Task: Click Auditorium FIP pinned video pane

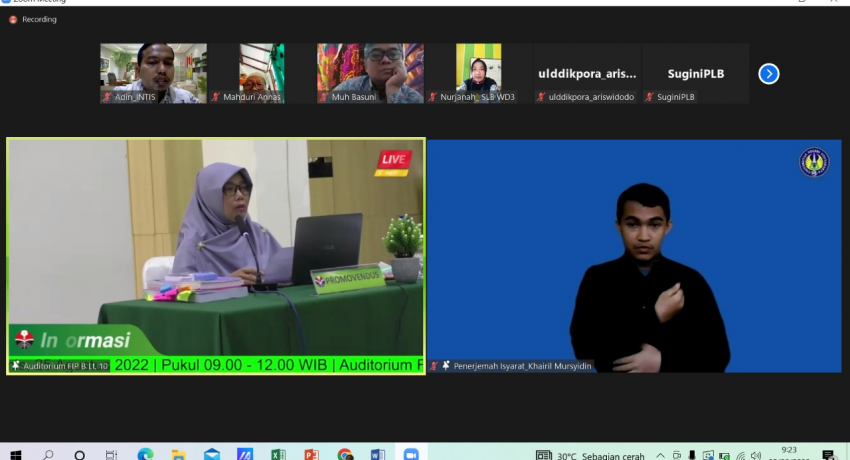Action: click(x=216, y=256)
